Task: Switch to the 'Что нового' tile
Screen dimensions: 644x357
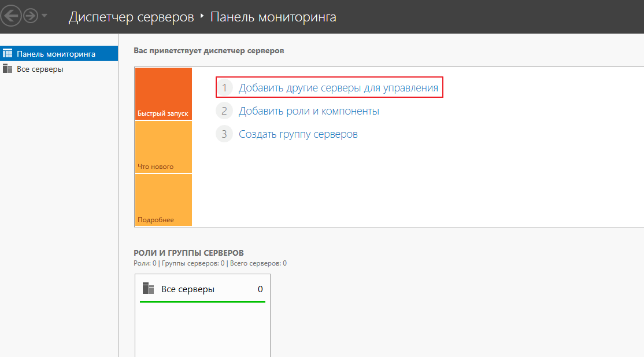Action: coord(163,147)
